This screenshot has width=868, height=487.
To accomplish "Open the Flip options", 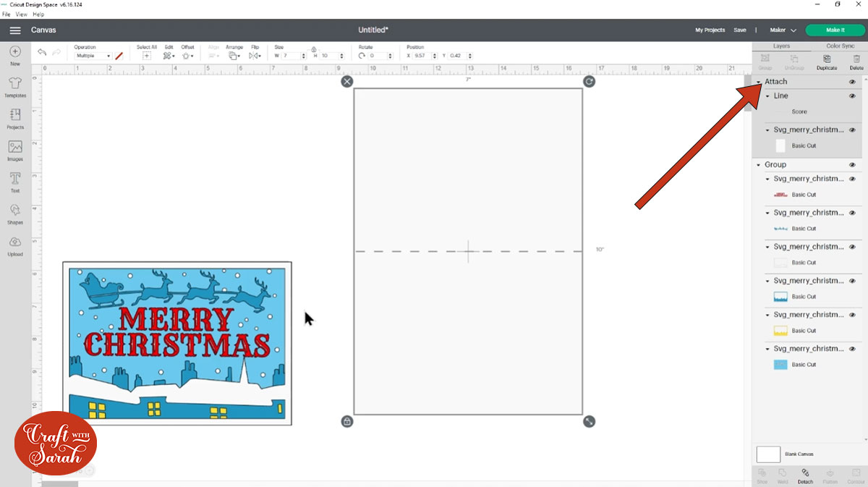I will (255, 56).
